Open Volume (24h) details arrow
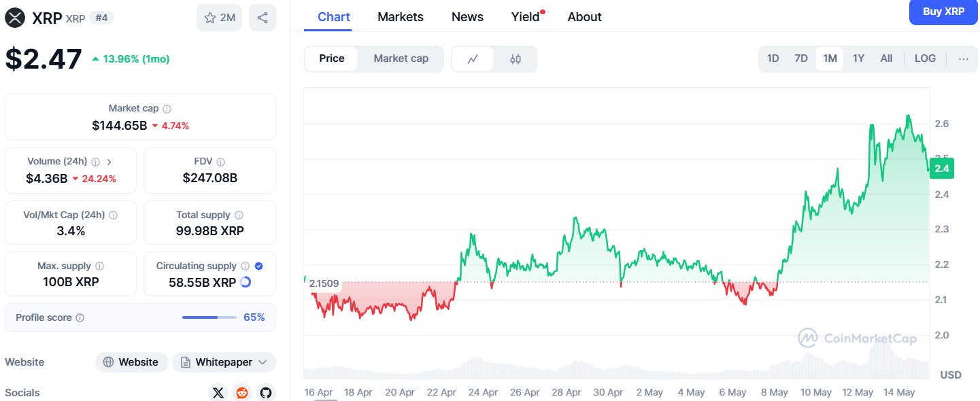The width and height of the screenshot is (980, 401). (x=109, y=162)
